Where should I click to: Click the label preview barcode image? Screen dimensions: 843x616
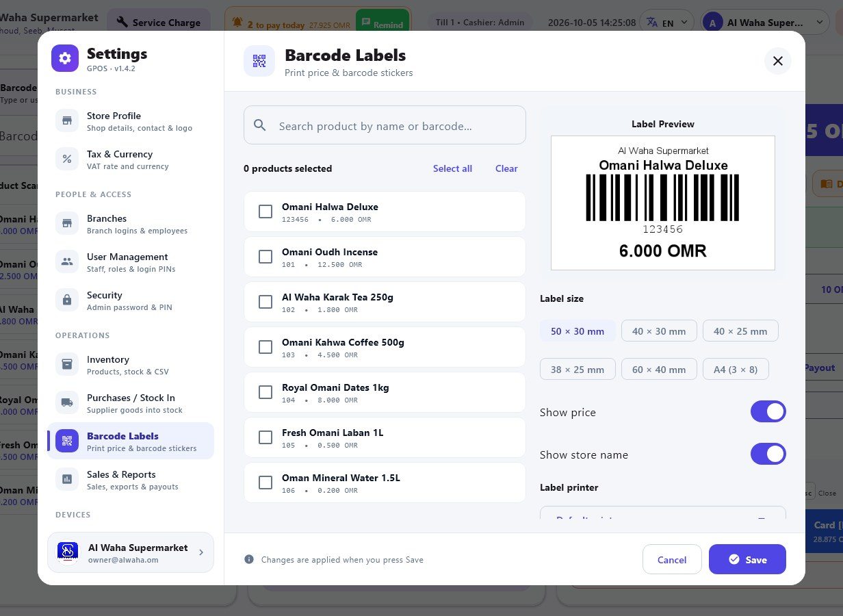(x=662, y=197)
